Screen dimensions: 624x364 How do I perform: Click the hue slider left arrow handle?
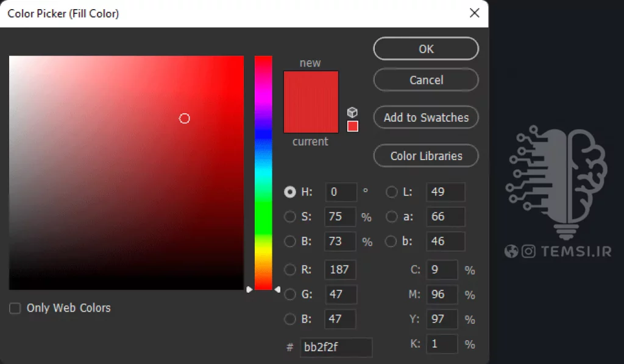point(249,290)
